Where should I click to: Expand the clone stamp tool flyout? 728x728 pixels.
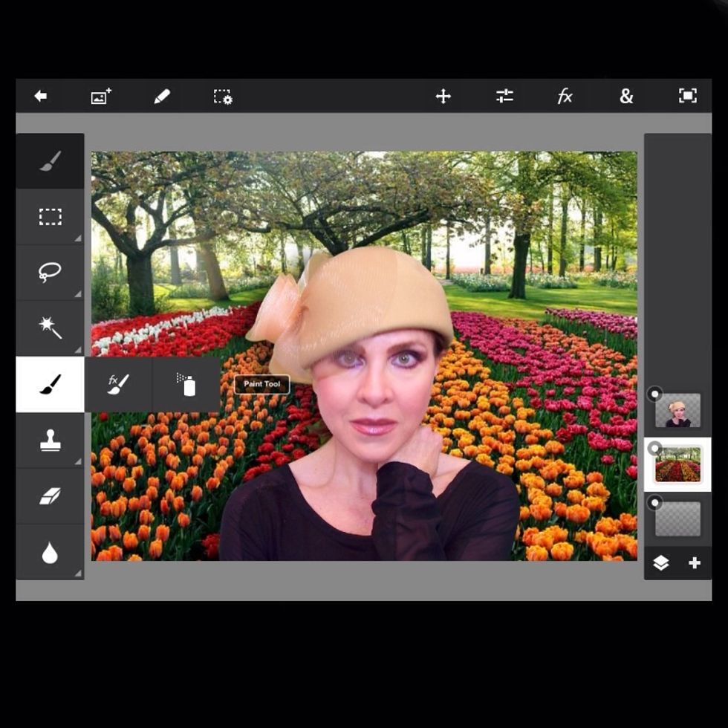[x=77, y=461]
